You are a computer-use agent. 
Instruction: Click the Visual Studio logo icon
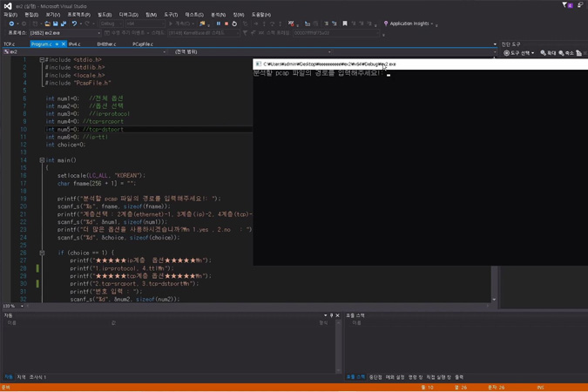click(x=8, y=6)
